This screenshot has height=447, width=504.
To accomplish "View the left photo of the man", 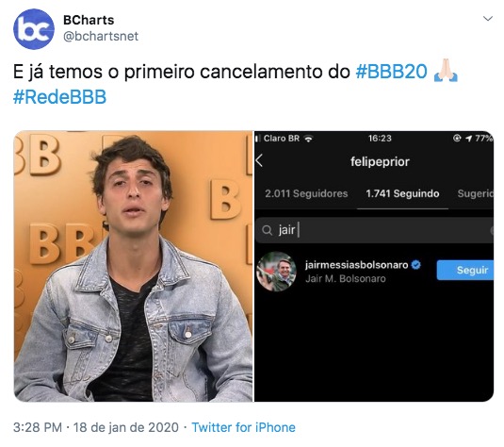I will coord(133,266).
